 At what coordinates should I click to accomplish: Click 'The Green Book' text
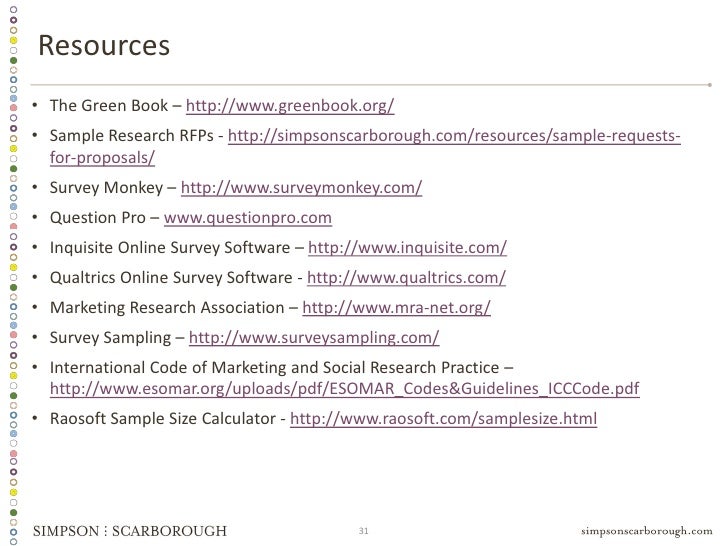(109, 106)
